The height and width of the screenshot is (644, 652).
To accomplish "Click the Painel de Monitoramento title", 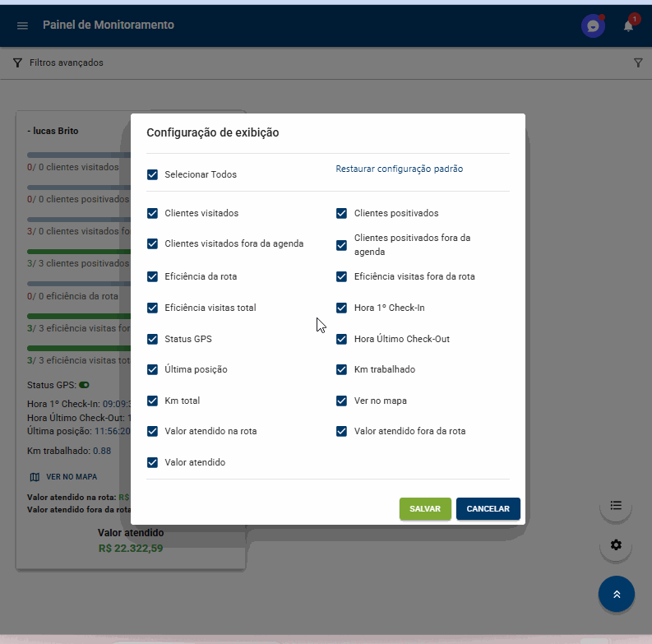I will coord(109,25).
